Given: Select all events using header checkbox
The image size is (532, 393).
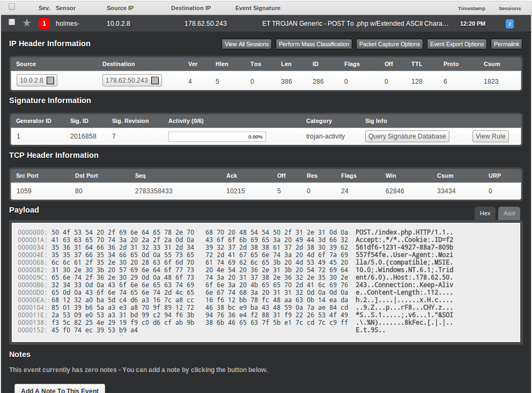Looking at the screenshot, I should coord(12,7).
